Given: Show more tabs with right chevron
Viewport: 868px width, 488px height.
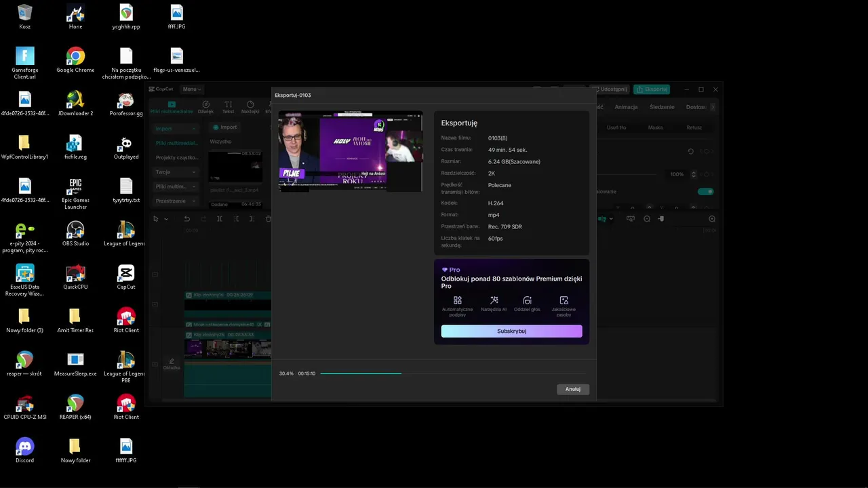Looking at the screenshot, I should click(713, 107).
